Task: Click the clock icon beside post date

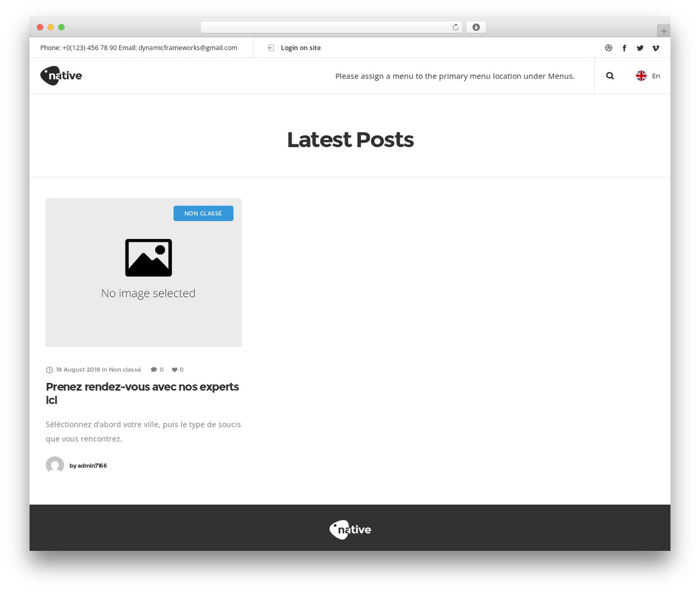Action: 49,370
